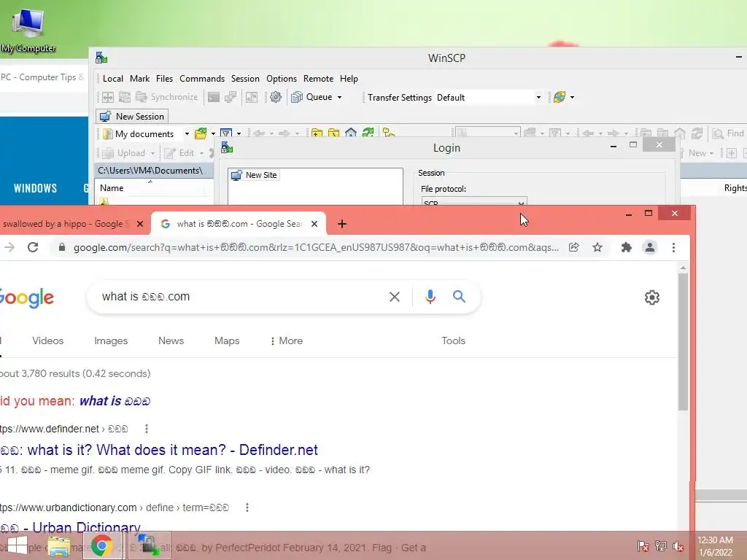Open the Remote menu in WinSCP

click(x=318, y=79)
